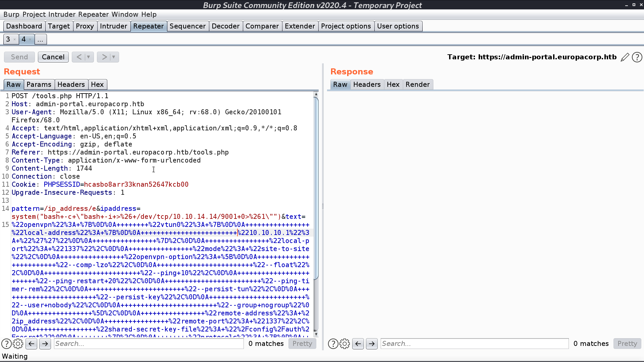The image size is (644, 362).
Task: Go back in request history
Action: pos(79,57)
